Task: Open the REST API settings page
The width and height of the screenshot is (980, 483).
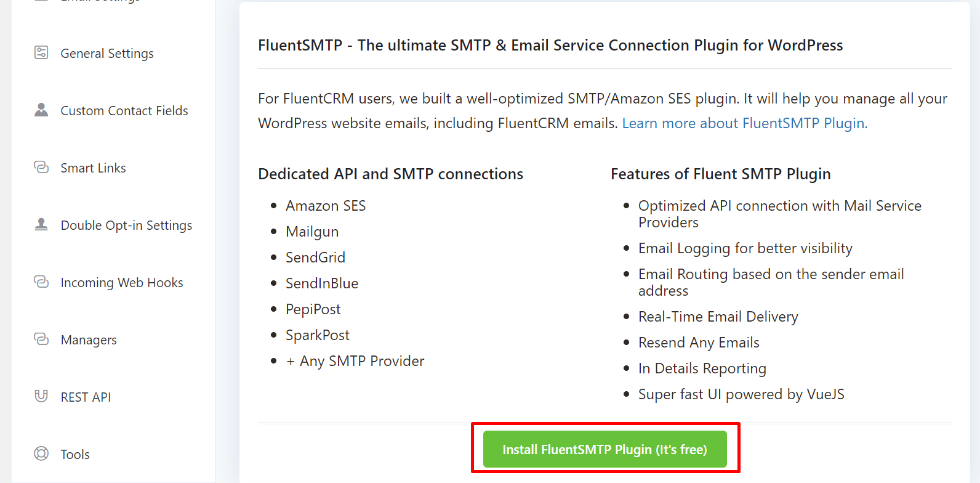Action: [86, 396]
